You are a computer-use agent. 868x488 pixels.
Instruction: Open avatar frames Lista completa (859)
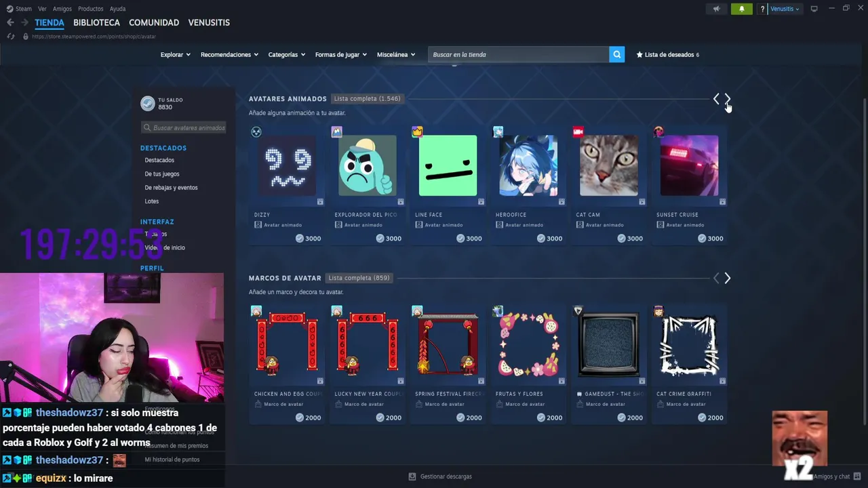pos(358,278)
